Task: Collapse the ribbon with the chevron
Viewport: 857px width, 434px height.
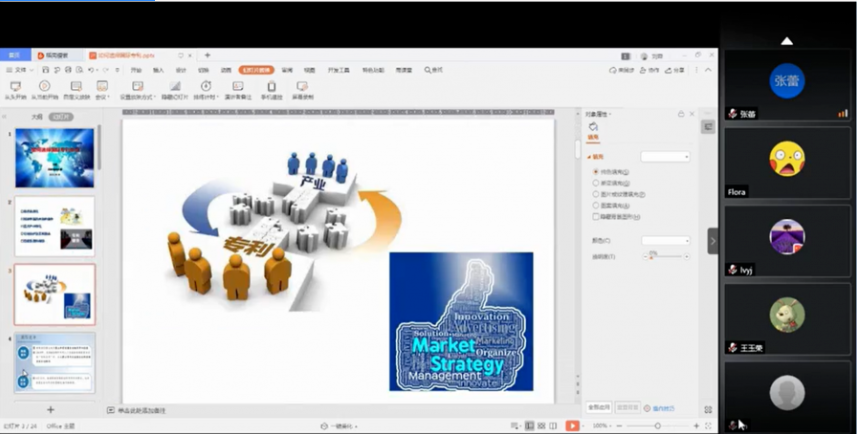Action: coord(708,70)
